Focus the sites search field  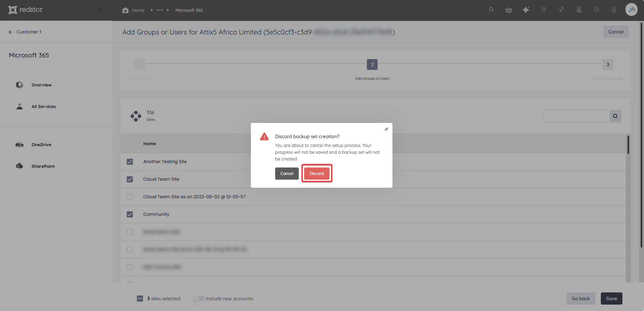(576, 116)
